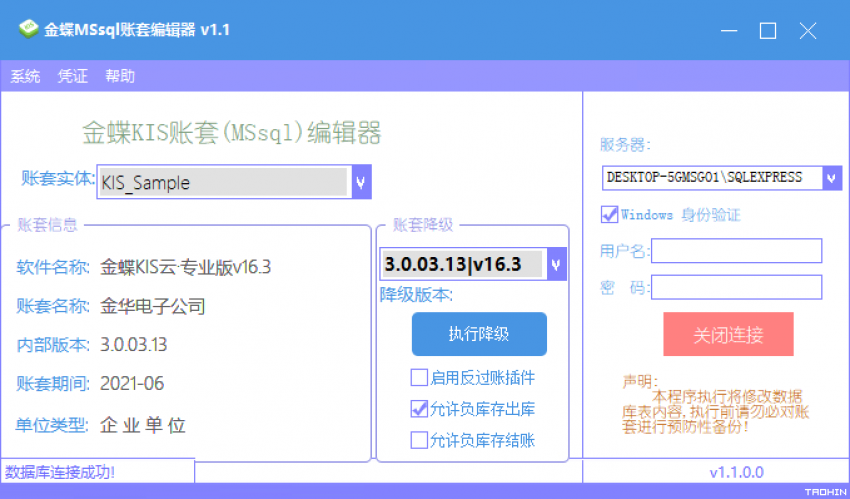Open the 系统 menu

25,76
